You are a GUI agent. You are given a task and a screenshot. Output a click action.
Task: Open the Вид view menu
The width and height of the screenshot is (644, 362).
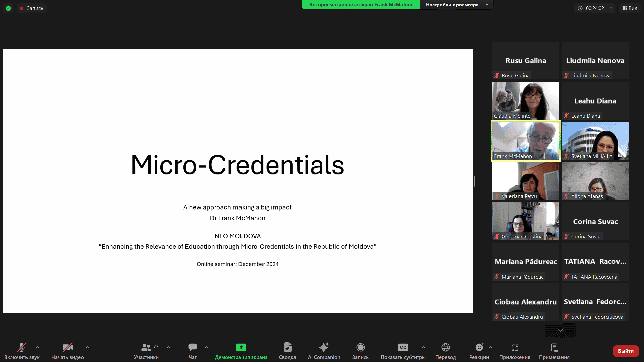click(630, 8)
